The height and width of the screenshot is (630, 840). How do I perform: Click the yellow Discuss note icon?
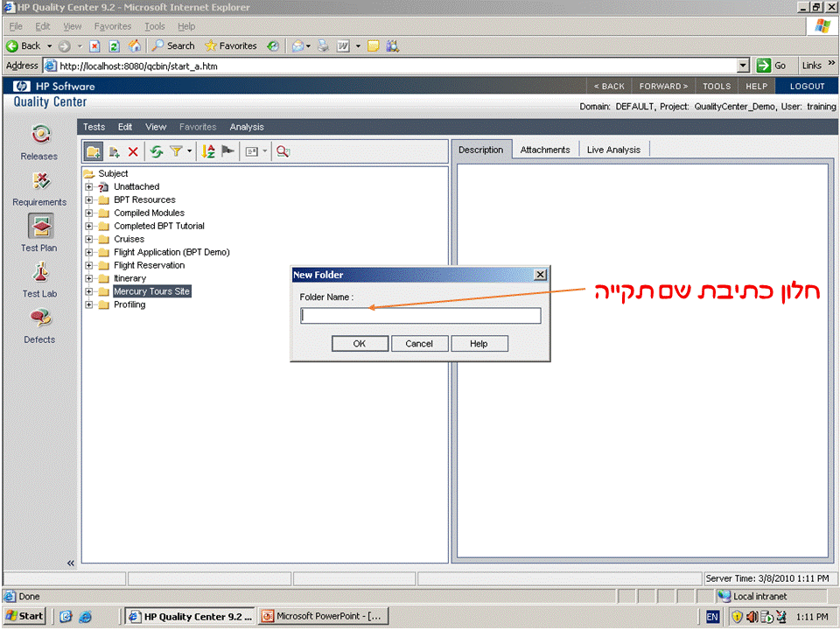tap(374, 46)
